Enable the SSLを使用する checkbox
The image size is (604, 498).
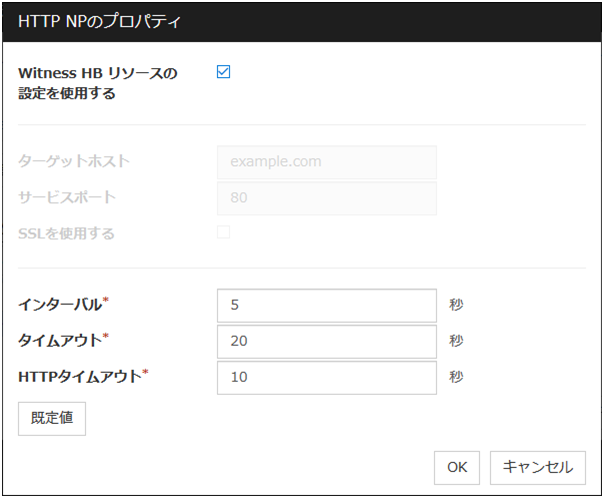tap(224, 233)
